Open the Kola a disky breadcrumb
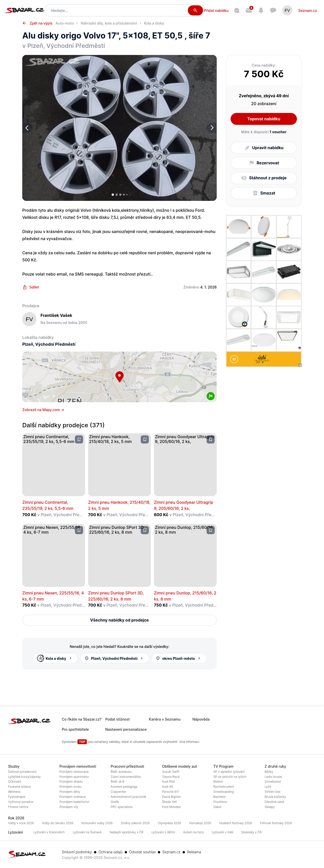The image size is (324, 868). point(154,23)
